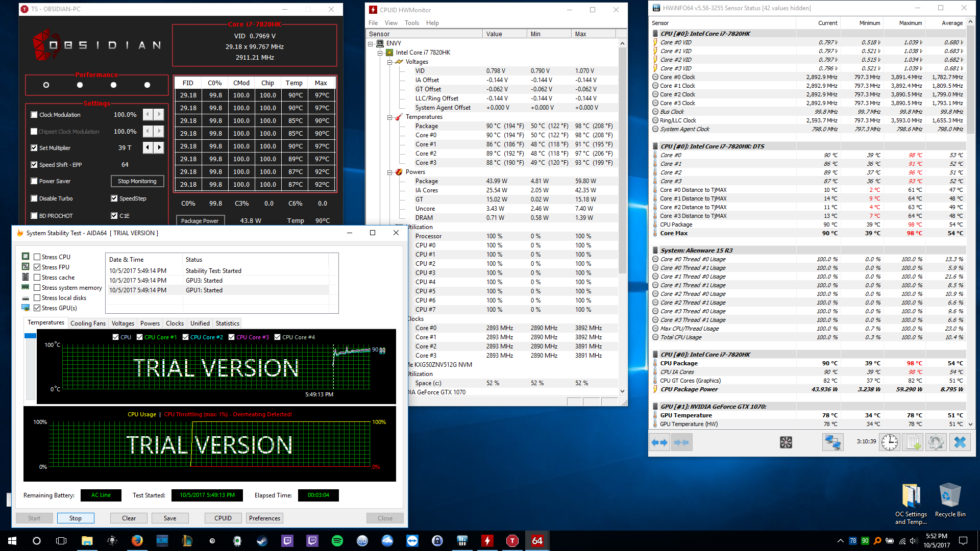Viewport: 980px width, 551px height.
Task: Open Tools menu in HWMonitor
Action: (412, 23)
